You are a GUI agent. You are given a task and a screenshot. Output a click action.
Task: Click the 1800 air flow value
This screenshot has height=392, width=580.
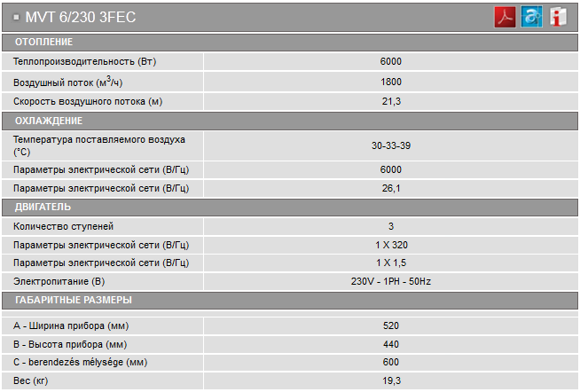pos(391,82)
